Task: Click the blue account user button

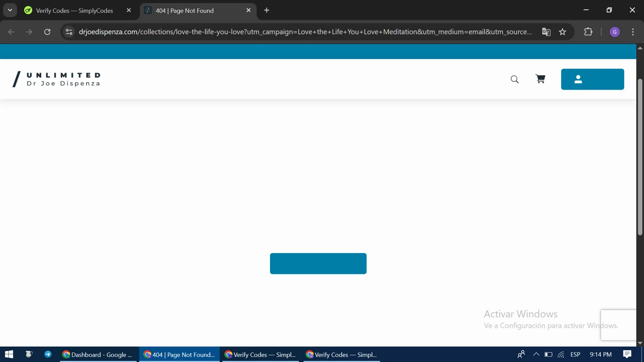Action: 592,79
